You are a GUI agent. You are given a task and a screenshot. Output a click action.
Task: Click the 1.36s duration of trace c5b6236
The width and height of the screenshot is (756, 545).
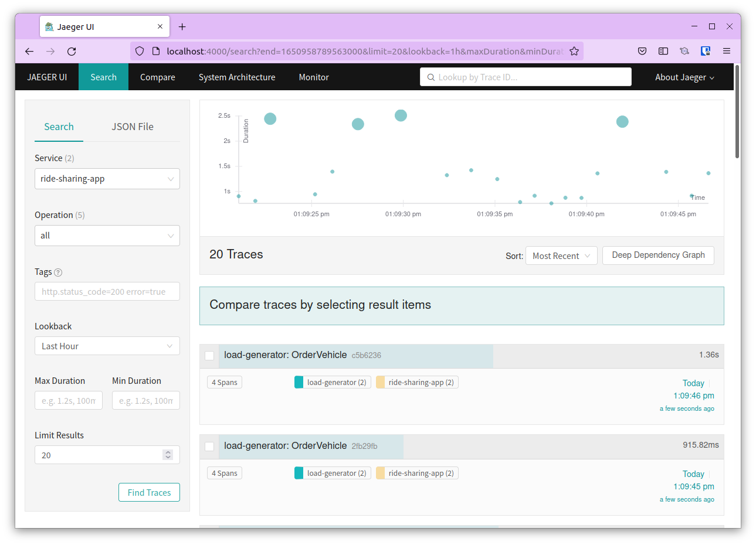[708, 355]
